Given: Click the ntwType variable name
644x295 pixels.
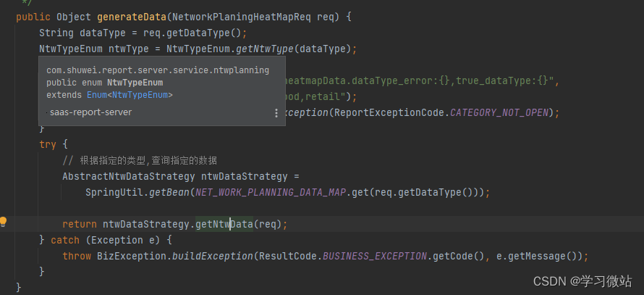Looking at the screenshot, I should 129,49.
